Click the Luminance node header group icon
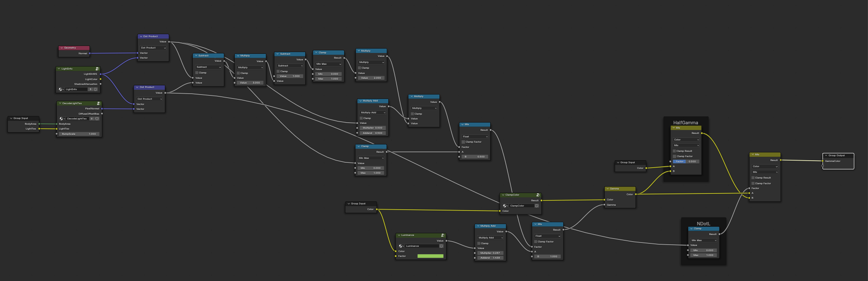 click(443, 235)
